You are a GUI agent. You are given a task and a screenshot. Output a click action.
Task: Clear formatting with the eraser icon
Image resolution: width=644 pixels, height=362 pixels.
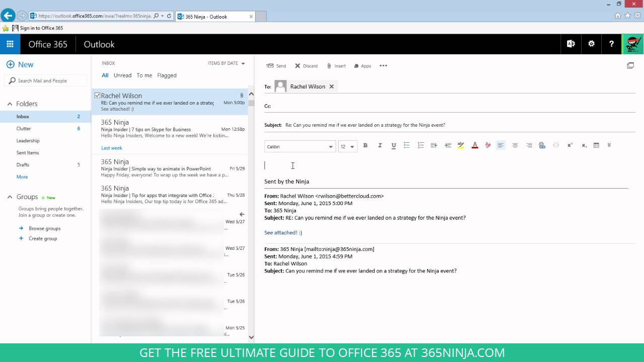coord(488,145)
